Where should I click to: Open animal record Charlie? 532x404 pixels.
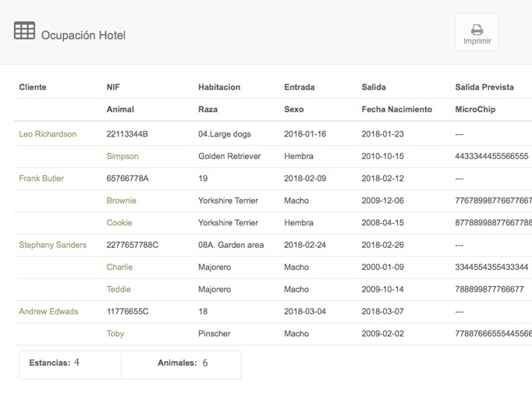coord(119,267)
